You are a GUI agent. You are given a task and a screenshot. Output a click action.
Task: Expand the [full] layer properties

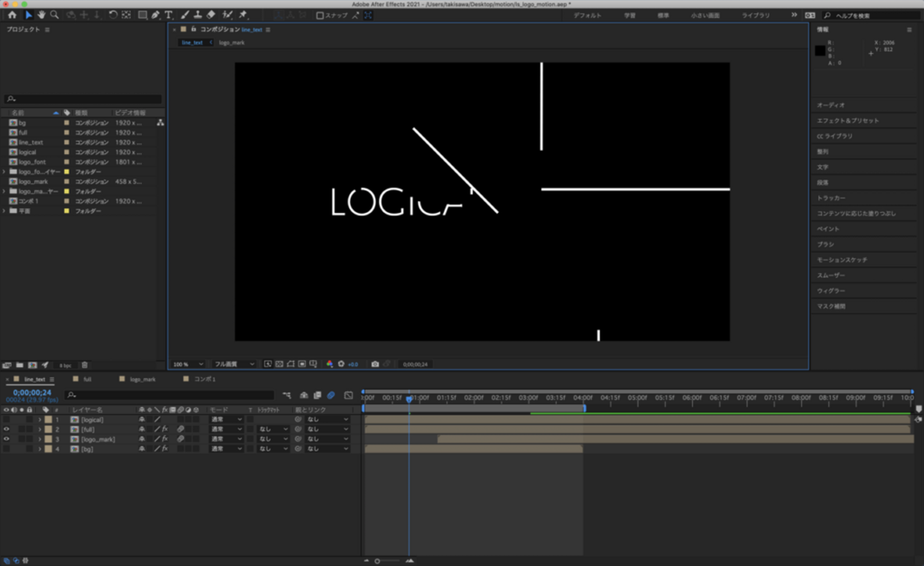point(40,429)
